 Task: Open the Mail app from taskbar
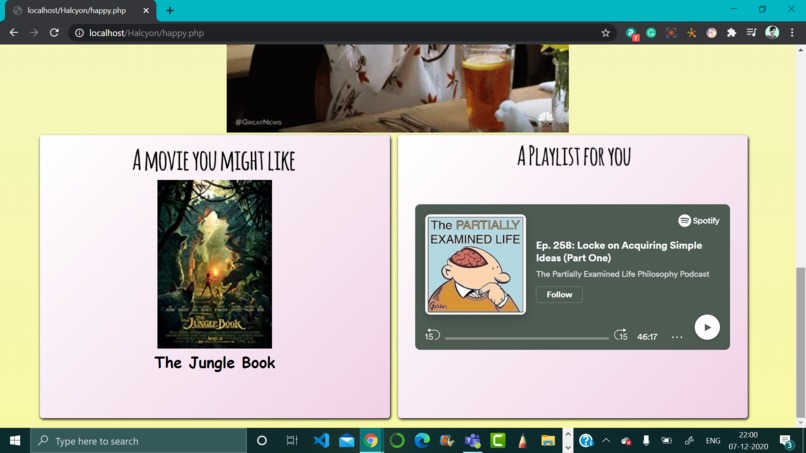pyautogui.click(x=346, y=441)
